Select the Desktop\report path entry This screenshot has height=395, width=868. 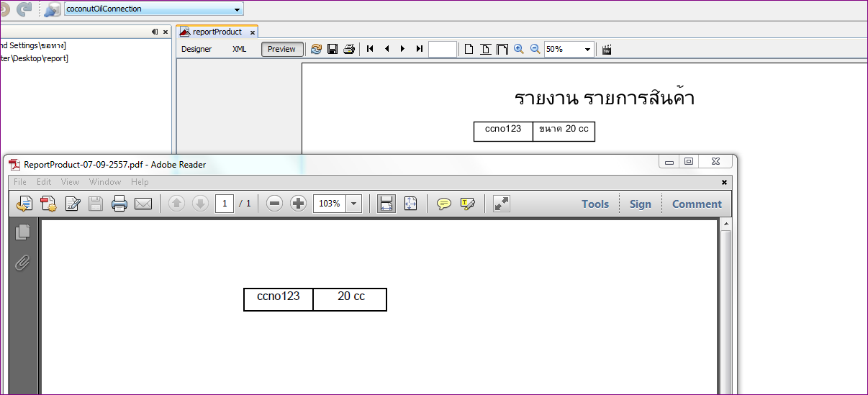pyautogui.click(x=35, y=58)
